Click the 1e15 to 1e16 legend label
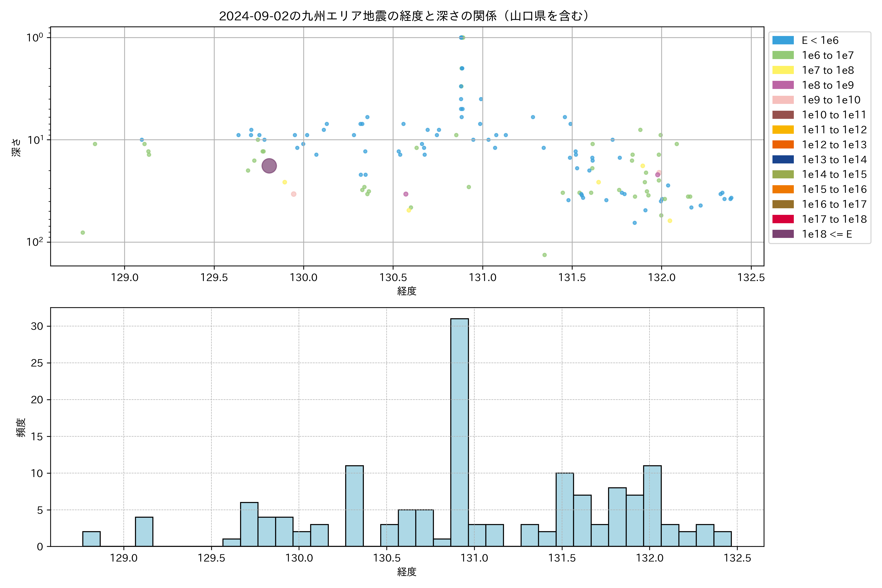This screenshot has height=588, width=882. click(834, 189)
